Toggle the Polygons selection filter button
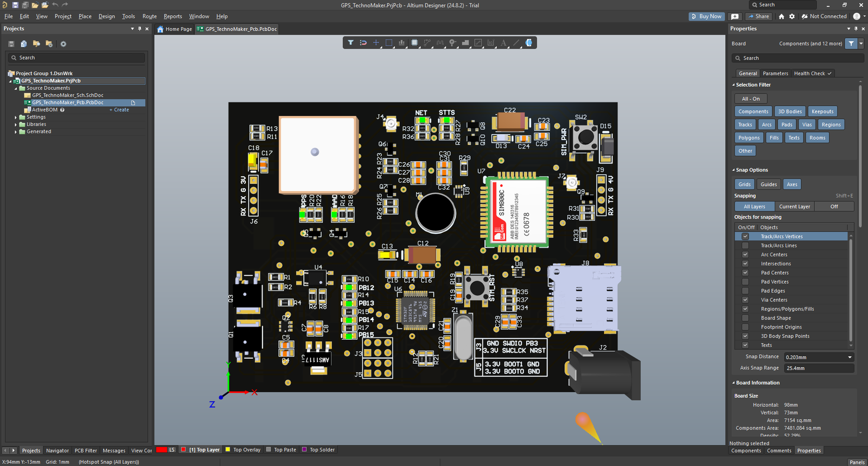 pos(749,138)
